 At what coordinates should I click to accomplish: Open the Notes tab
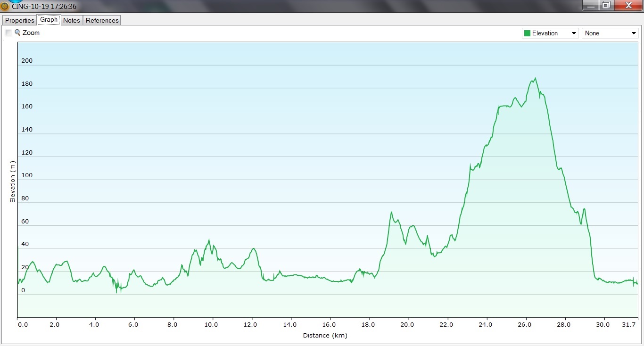pos(72,20)
